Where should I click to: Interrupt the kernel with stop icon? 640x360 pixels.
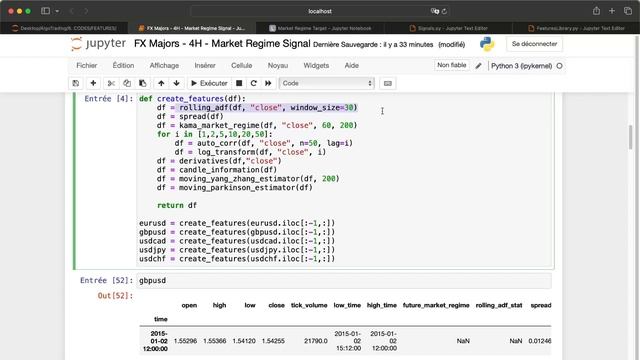tap(239, 83)
